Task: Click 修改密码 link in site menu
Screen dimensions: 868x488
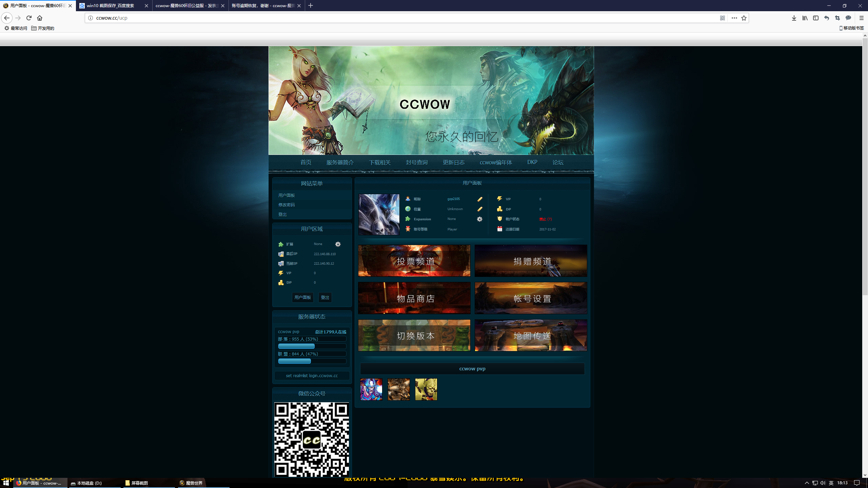Action: pyautogui.click(x=287, y=205)
